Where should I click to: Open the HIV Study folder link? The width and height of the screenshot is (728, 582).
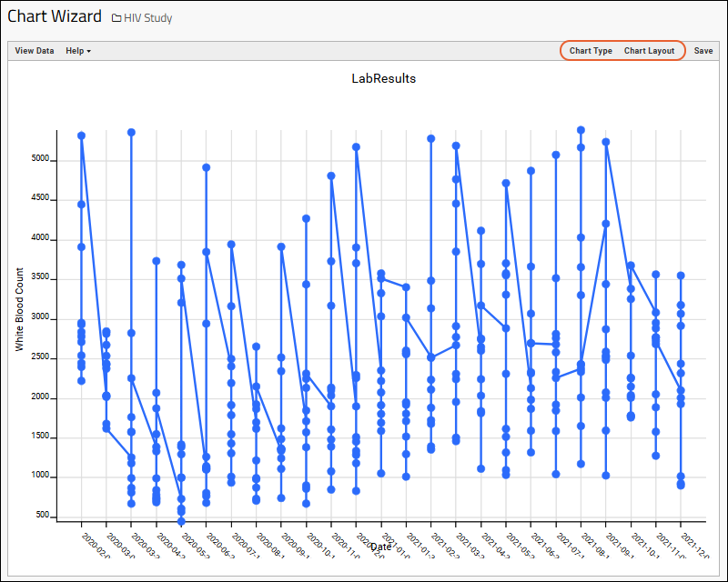147,18
